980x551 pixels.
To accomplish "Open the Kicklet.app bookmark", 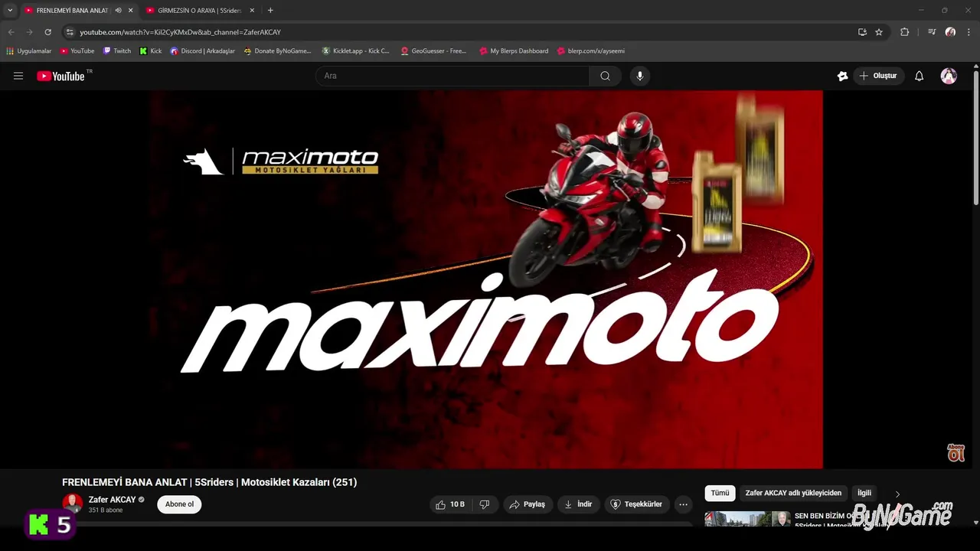I will click(356, 51).
